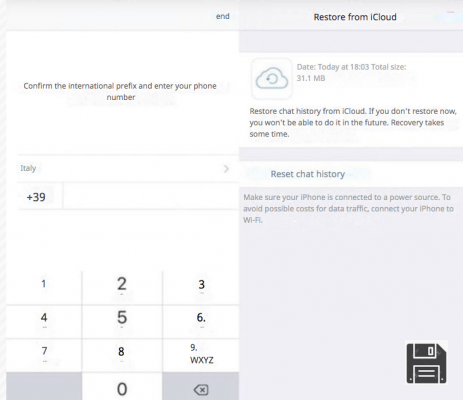This screenshot has width=463, height=400.
Task: Click the floppy disk save icon
Action: pos(426,363)
